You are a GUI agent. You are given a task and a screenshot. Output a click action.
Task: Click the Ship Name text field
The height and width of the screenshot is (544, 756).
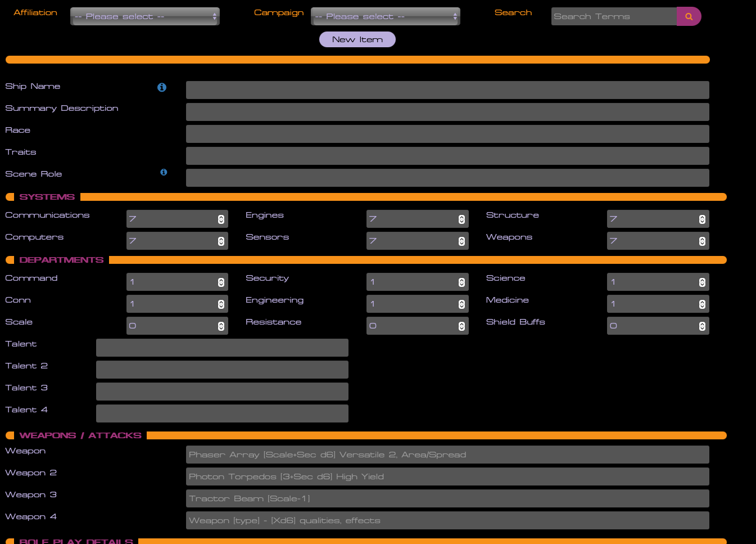pos(447,89)
